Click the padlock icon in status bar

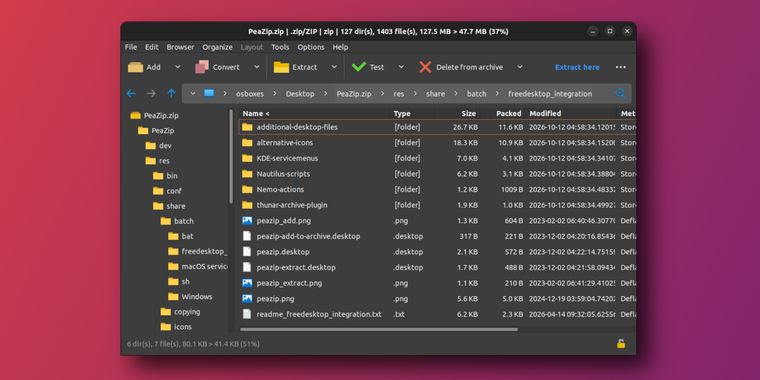click(x=620, y=344)
